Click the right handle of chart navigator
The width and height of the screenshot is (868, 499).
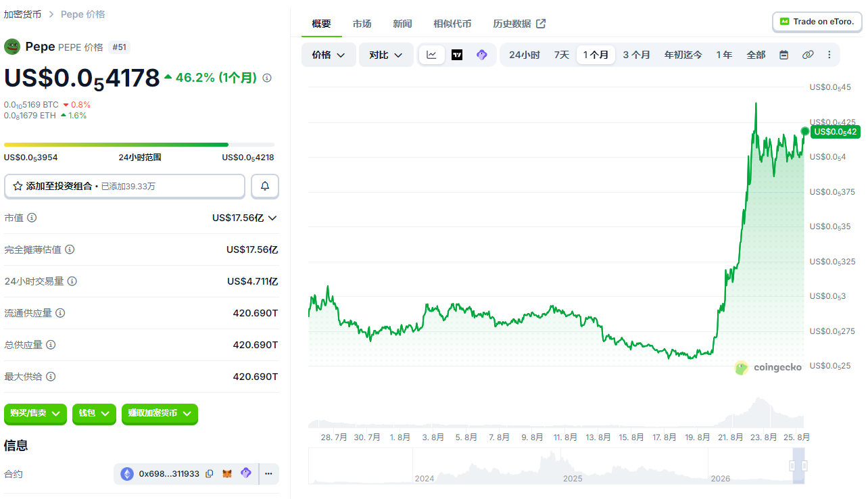(x=804, y=466)
